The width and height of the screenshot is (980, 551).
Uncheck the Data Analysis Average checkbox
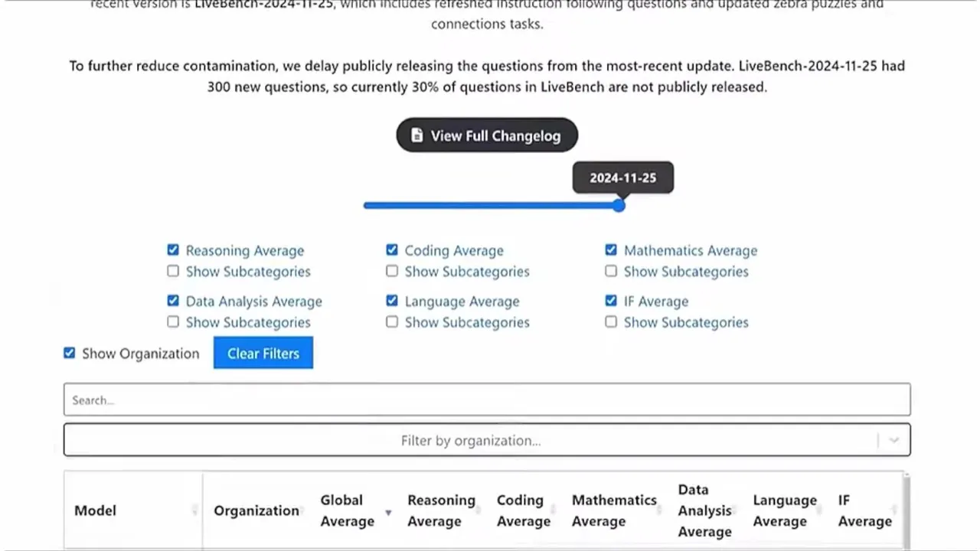[173, 301]
